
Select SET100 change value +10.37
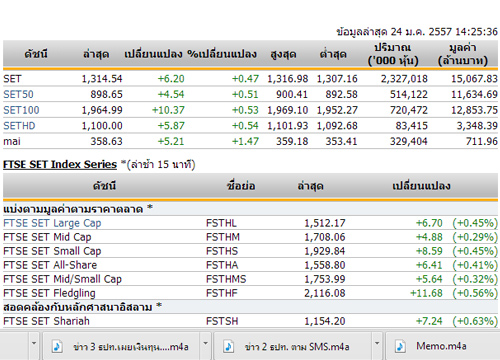(x=168, y=110)
